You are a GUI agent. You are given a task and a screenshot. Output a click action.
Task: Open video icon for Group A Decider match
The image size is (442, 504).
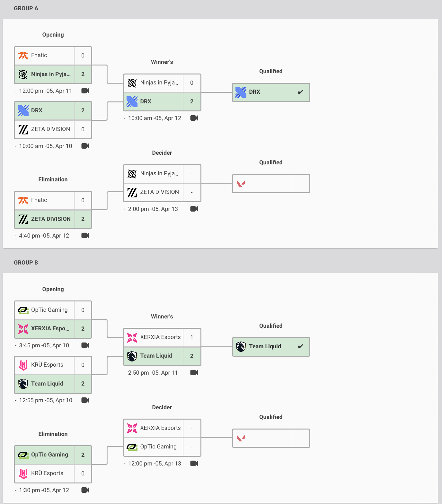click(x=194, y=209)
